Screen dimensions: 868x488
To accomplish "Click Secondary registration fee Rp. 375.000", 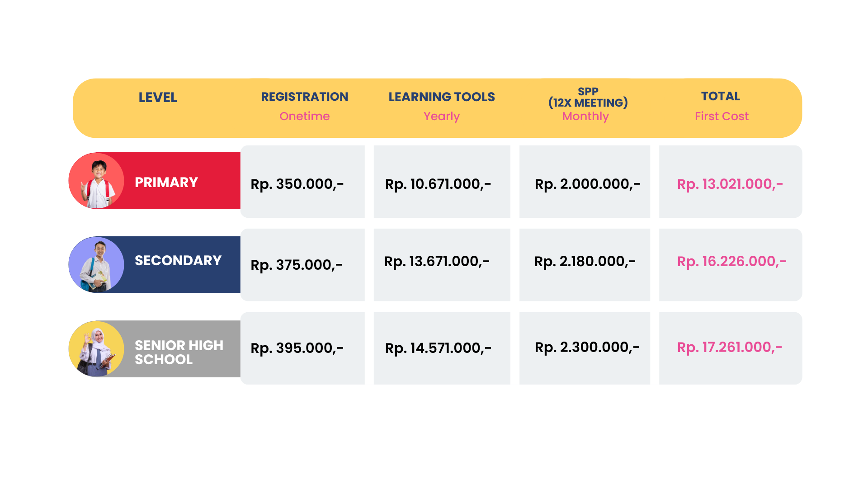I will (x=297, y=265).
